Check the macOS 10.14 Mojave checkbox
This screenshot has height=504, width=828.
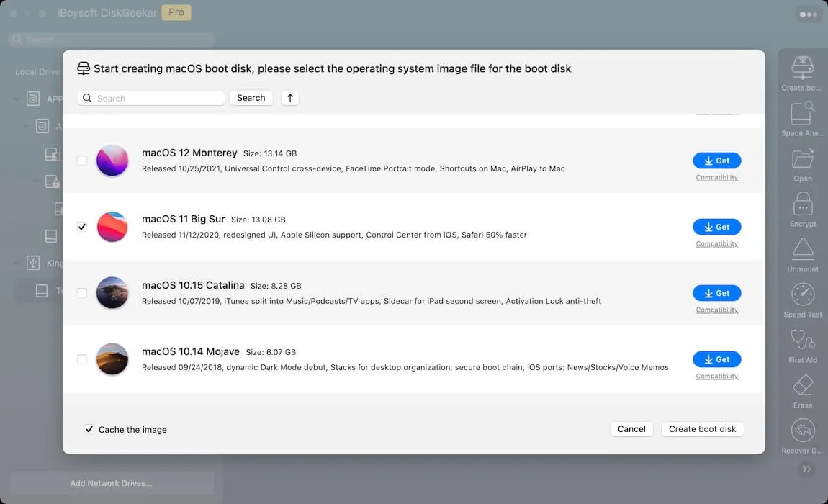[x=82, y=359]
